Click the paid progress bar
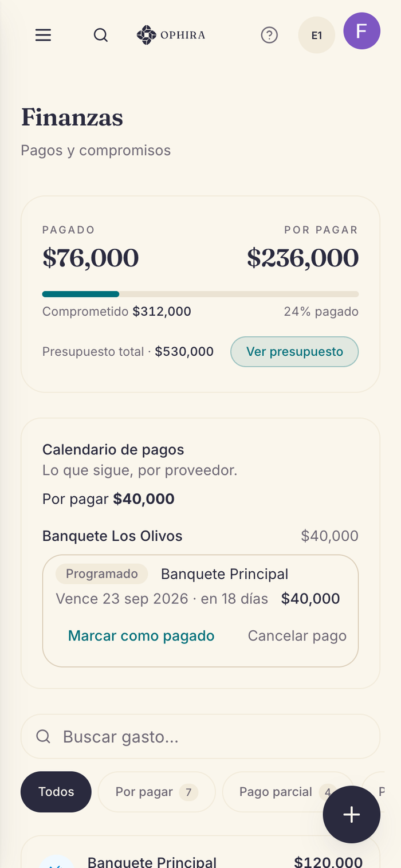401x868 pixels. pos(200,294)
